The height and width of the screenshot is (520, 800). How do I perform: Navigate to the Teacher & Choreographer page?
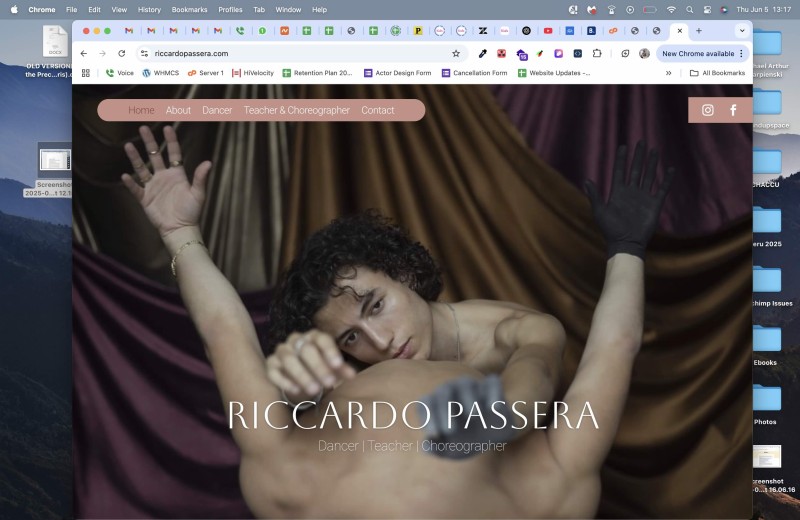tap(297, 110)
